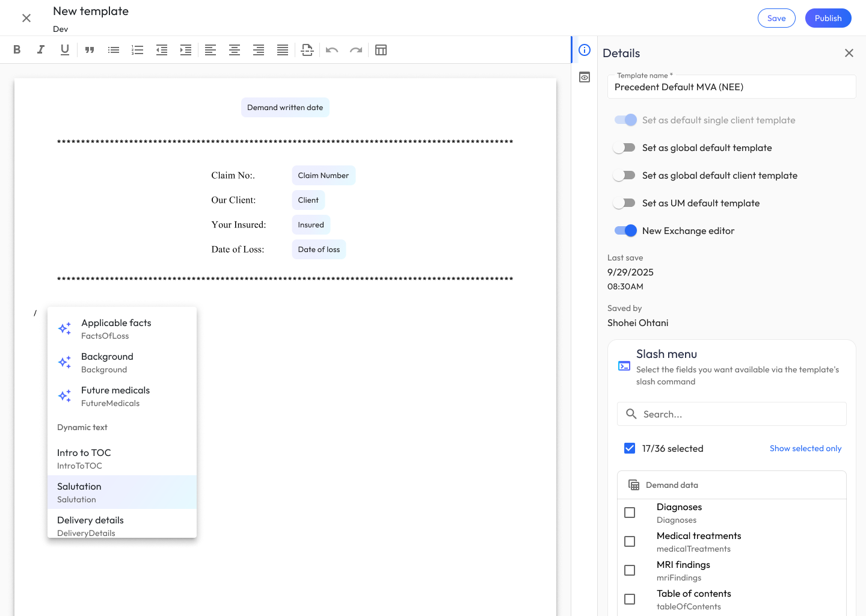The height and width of the screenshot is (616, 866).
Task: Enable Set as global default template
Action: pyautogui.click(x=624, y=148)
